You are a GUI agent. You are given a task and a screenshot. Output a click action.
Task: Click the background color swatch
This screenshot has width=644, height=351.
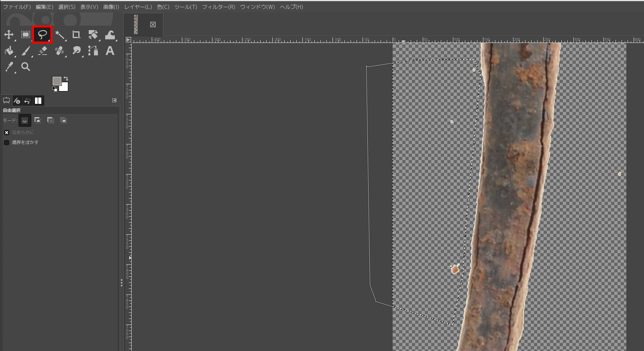click(65, 87)
